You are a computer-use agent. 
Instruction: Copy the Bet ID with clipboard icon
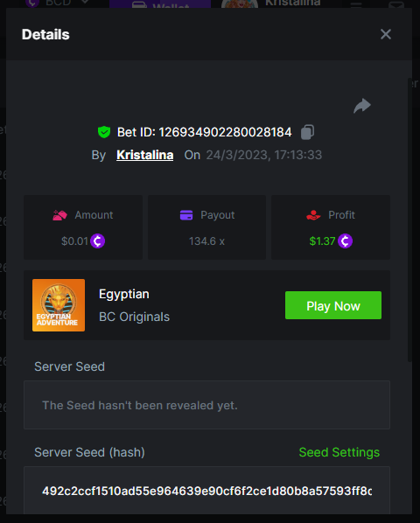pyautogui.click(x=307, y=132)
